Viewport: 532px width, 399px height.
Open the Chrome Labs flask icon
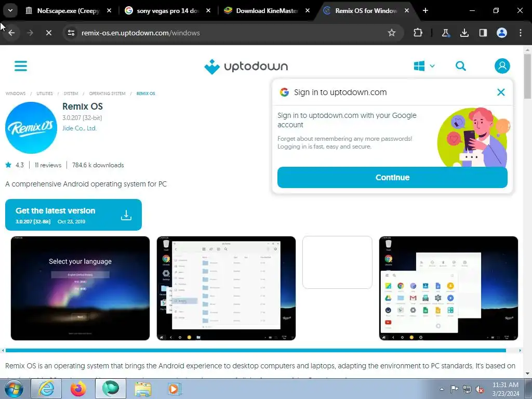445,33
